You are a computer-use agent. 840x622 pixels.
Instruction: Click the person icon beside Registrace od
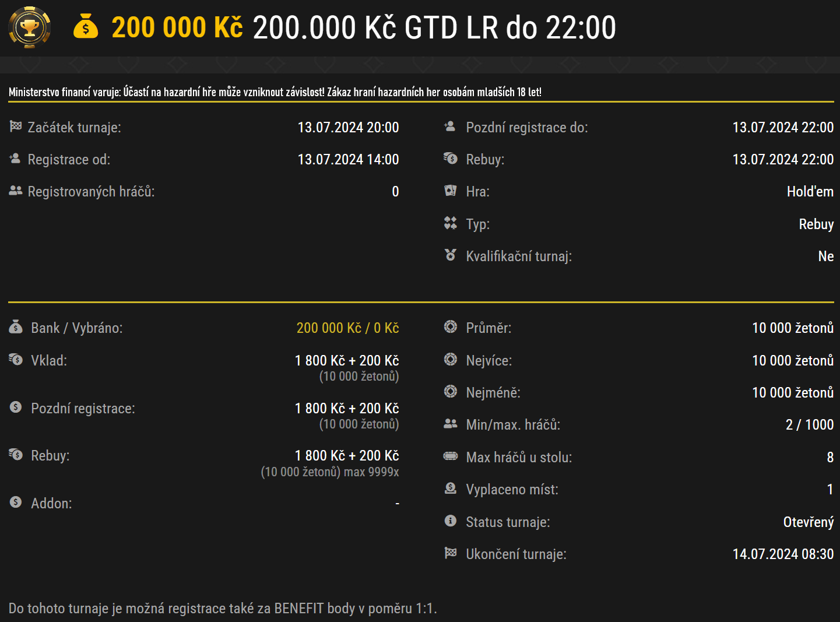[15, 158]
